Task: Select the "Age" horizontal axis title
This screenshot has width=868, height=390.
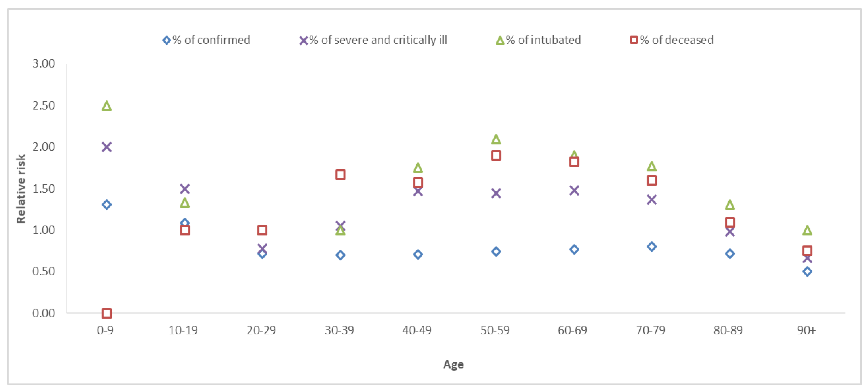Action: [453, 364]
